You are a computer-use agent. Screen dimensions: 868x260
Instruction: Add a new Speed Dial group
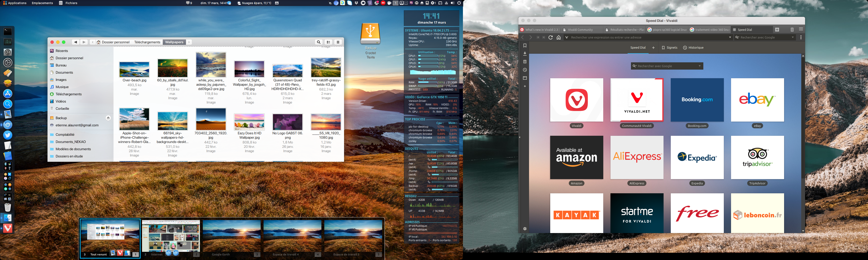(x=653, y=48)
